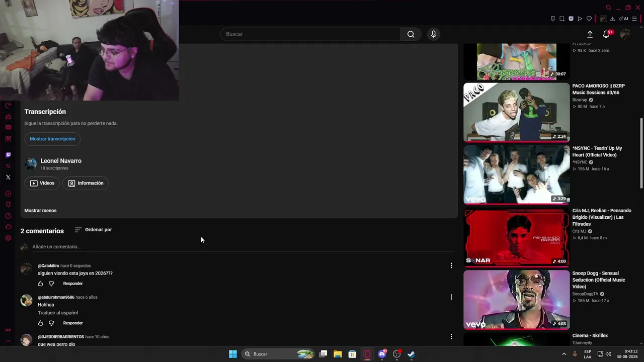644x362 pixels.
Task: Click the Añade un comentario field
Action: point(243,247)
